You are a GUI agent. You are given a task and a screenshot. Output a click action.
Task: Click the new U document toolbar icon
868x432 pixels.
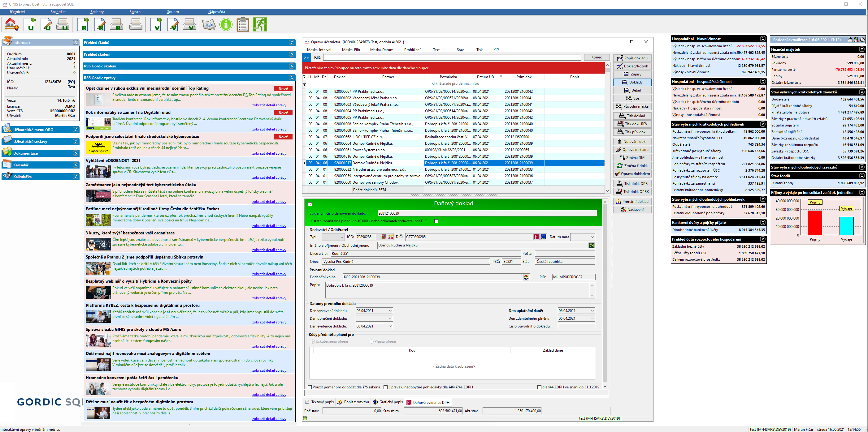click(x=30, y=24)
